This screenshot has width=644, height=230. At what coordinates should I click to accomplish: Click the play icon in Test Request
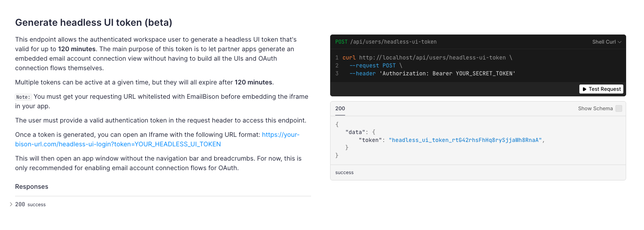point(584,89)
